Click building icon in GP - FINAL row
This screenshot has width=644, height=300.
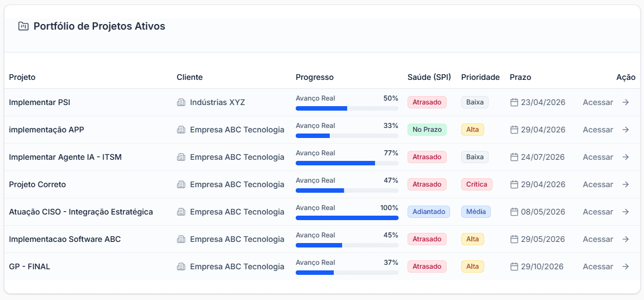pyautogui.click(x=181, y=266)
